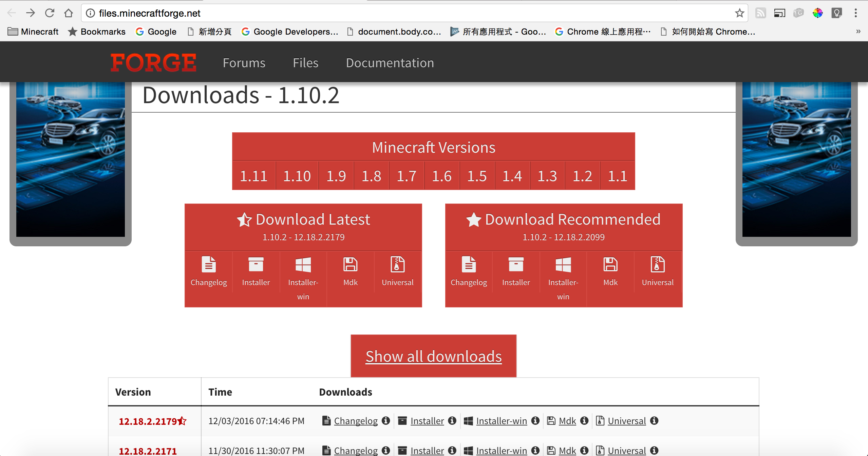Click info icon beside 12.18.2.2179 Mdk
The width and height of the screenshot is (868, 456).
click(584, 421)
